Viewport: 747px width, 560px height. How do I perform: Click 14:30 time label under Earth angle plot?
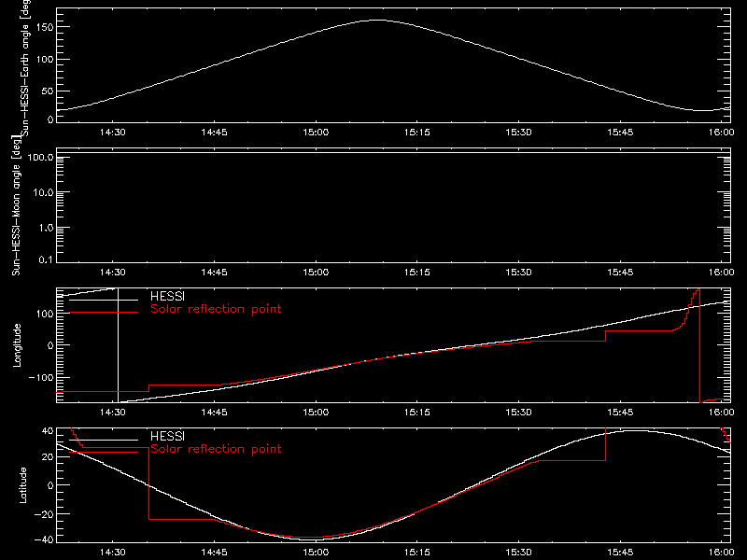(112, 132)
